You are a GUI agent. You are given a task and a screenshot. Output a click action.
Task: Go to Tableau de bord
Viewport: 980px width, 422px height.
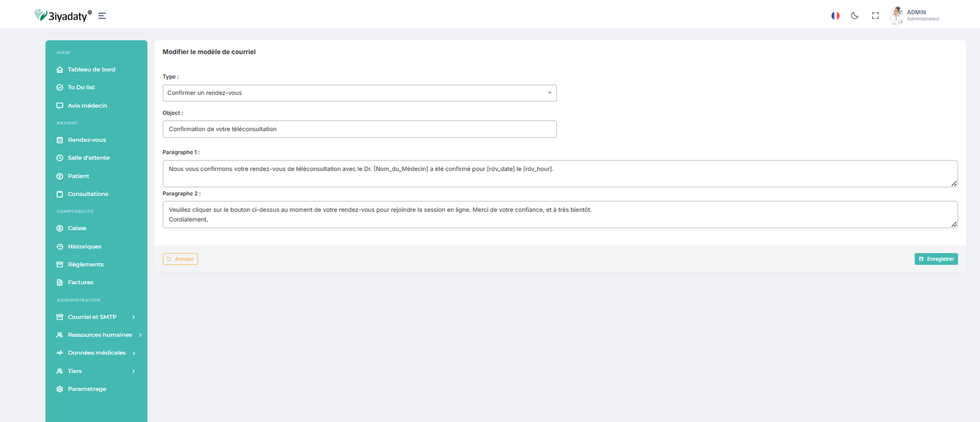91,70
